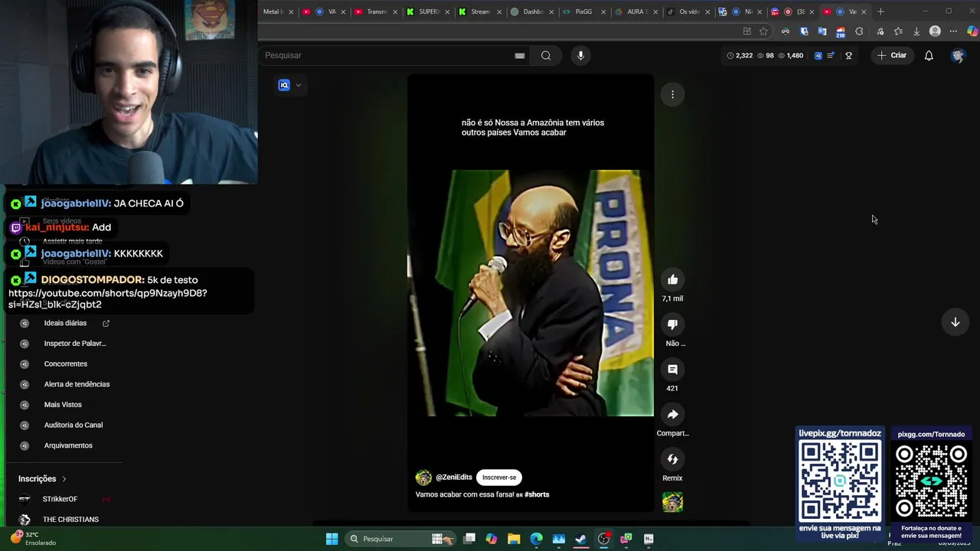Open the vidIQ list icon in the header
Viewport: 980px width, 551px height.
[x=831, y=55]
